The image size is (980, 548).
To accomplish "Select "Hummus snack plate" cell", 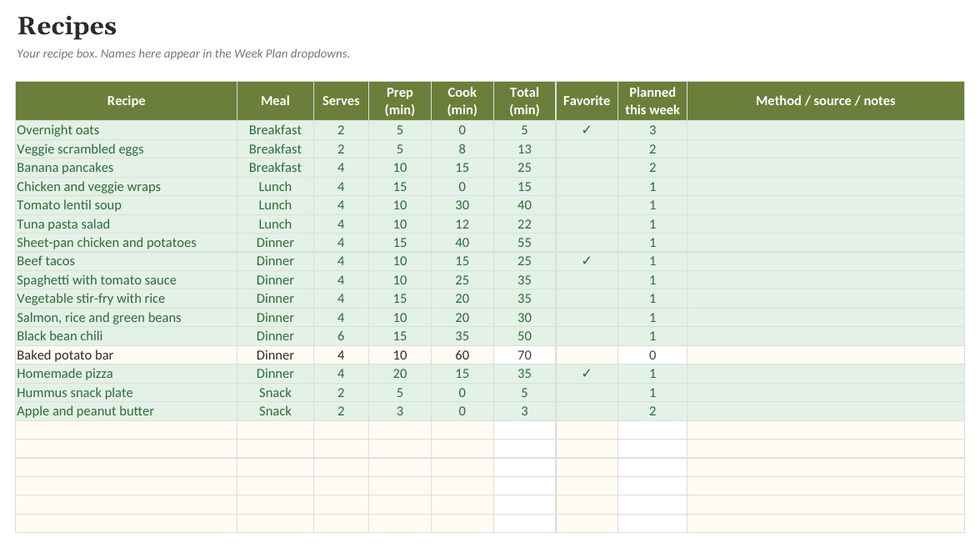I will pyautogui.click(x=127, y=392).
